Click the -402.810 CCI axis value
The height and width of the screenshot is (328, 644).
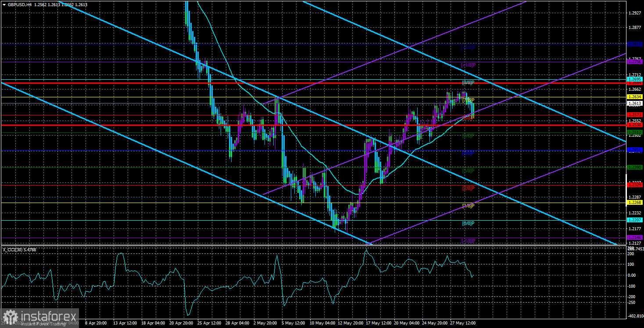(x=635, y=316)
